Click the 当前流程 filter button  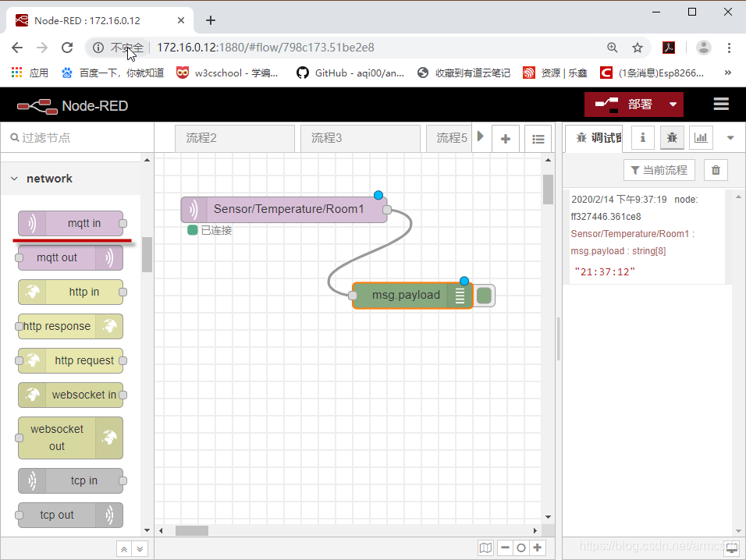coord(659,170)
